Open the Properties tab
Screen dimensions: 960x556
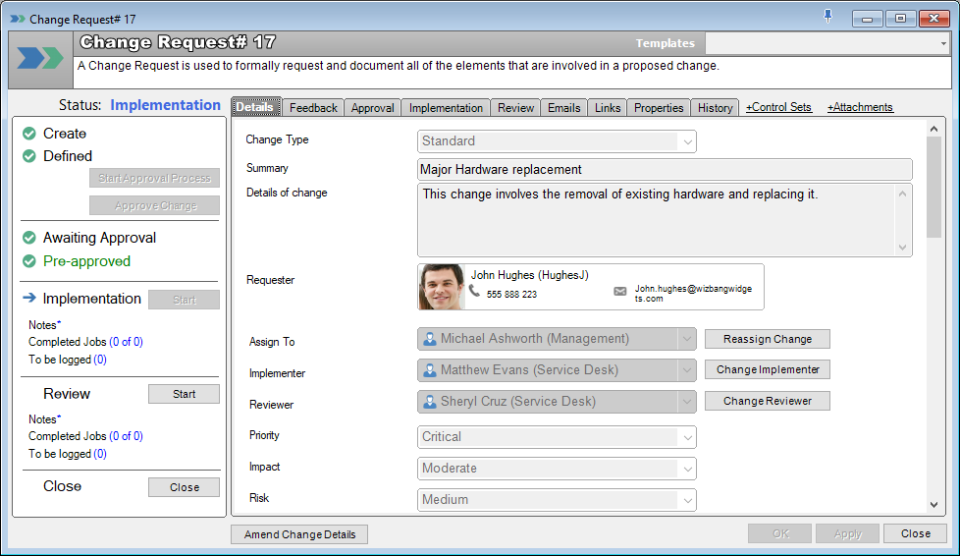point(658,108)
